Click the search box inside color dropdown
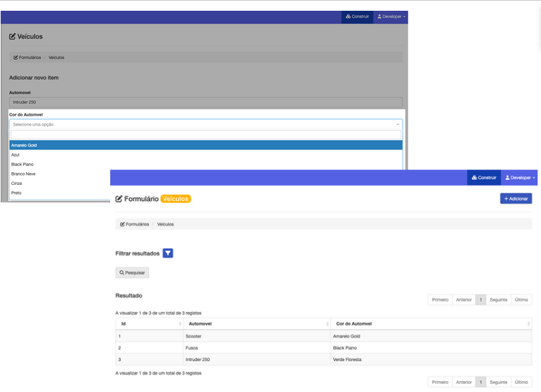The width and height of the screenshot is (541, 392). pos(206,134)
